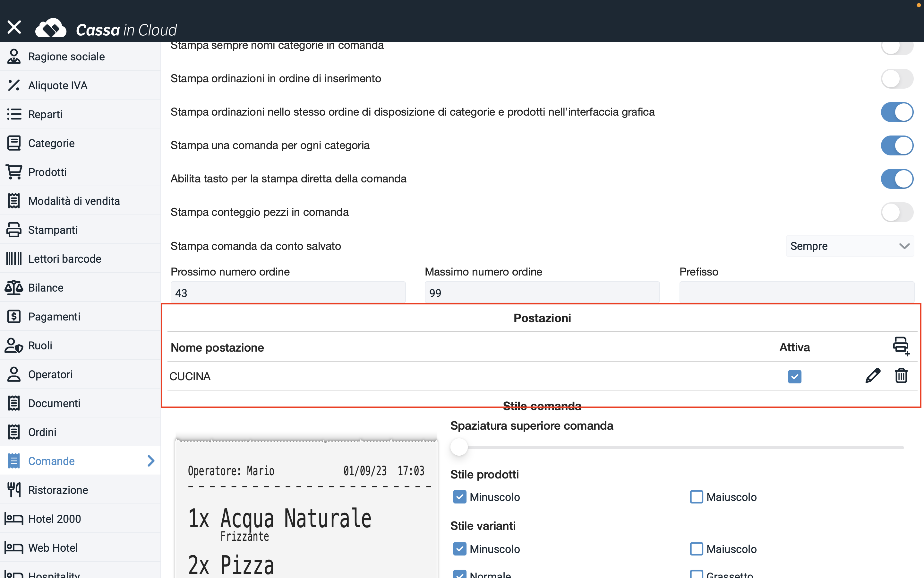Screen dimensions: 924x578
Task: Disable Stampa ordinazioni nello stesso ordine di disposizione
Action: pyautogui.click(x=897, y=112)
